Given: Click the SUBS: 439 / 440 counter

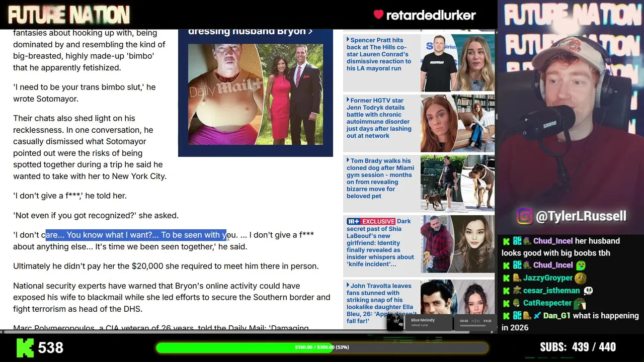Looking at the screenshot, I should 578,347.
